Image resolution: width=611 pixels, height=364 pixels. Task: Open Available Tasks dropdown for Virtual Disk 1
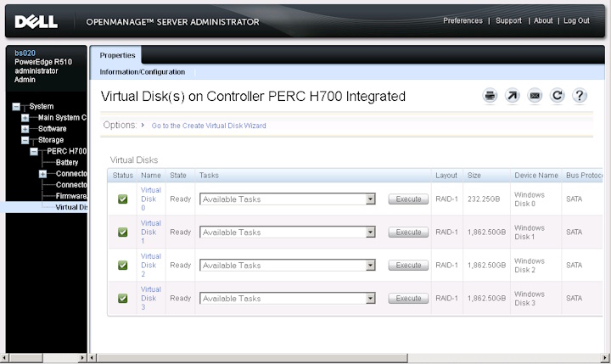(x=287, y=232)
